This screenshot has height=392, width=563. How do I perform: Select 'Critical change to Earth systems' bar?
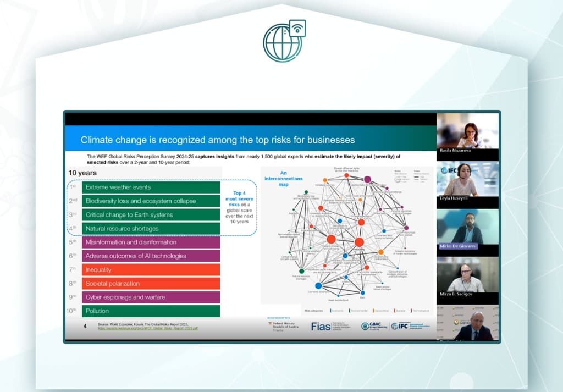point(151,214)
